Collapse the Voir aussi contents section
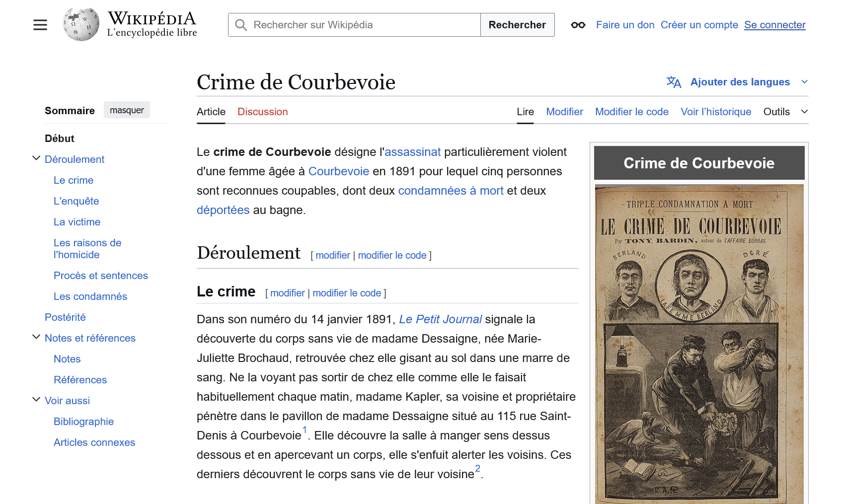This screenshot has height=504, width=841. pos(36,400)
